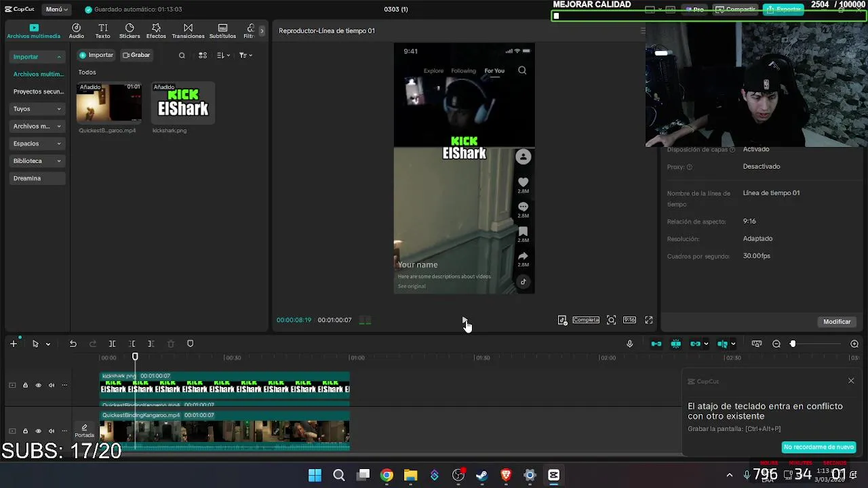Image resolution: width=868 pixels, height=488 pixels.
Task: Click the Importar media button
Action: 96,55
